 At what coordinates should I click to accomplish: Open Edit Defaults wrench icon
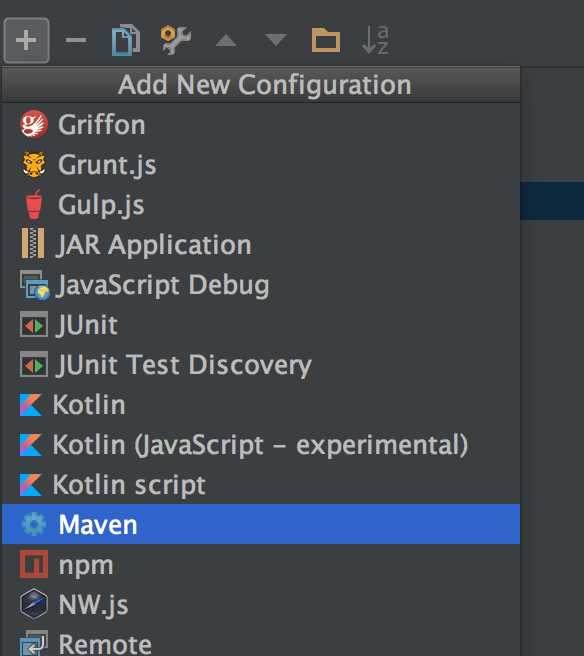coord(176,40)
